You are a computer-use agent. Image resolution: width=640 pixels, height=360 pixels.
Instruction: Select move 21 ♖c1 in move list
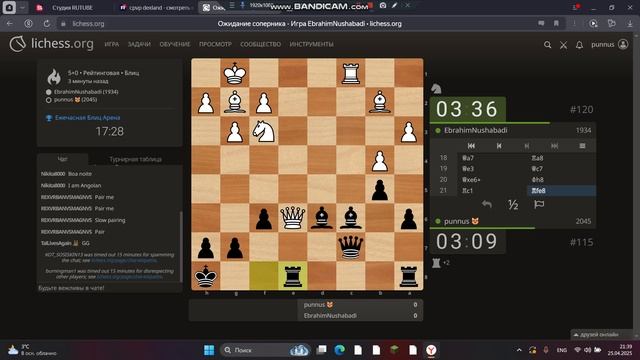492,191
